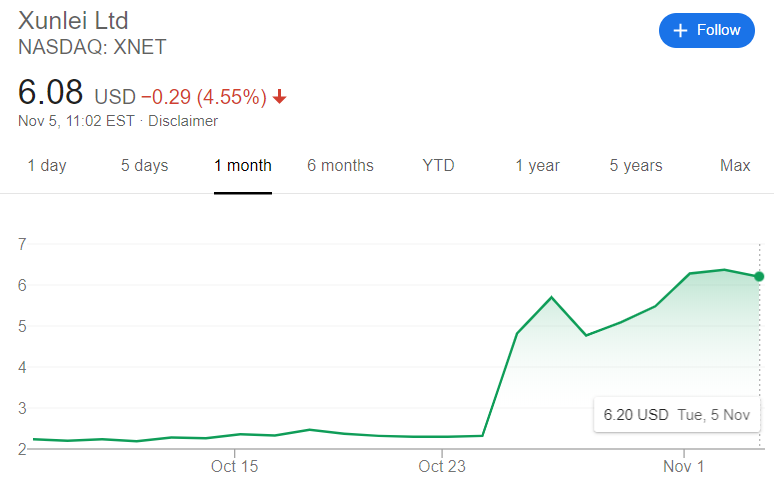The height and width of the screenshot is (485, 774).
Task: Switch to 5 days range
Action: 144,165
